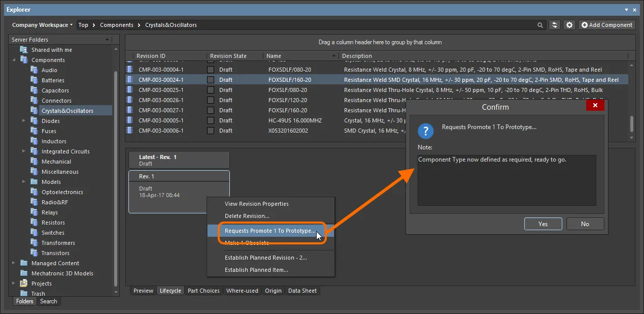The width and height of the screenshot is (644, 314).
Task: Switch to the Part Choices tab
Action: [204, 291]
